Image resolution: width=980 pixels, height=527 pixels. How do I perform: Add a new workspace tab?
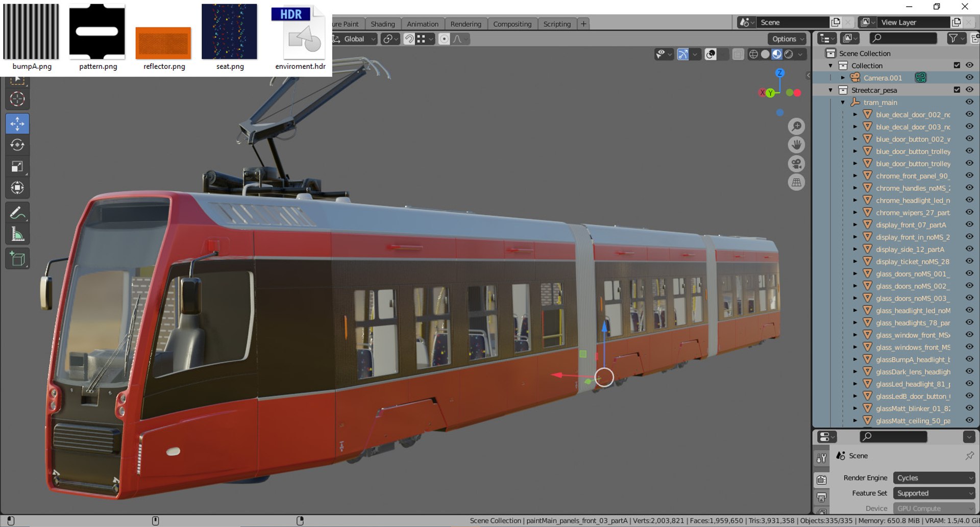pyautogui.click(x=583, y=23)
